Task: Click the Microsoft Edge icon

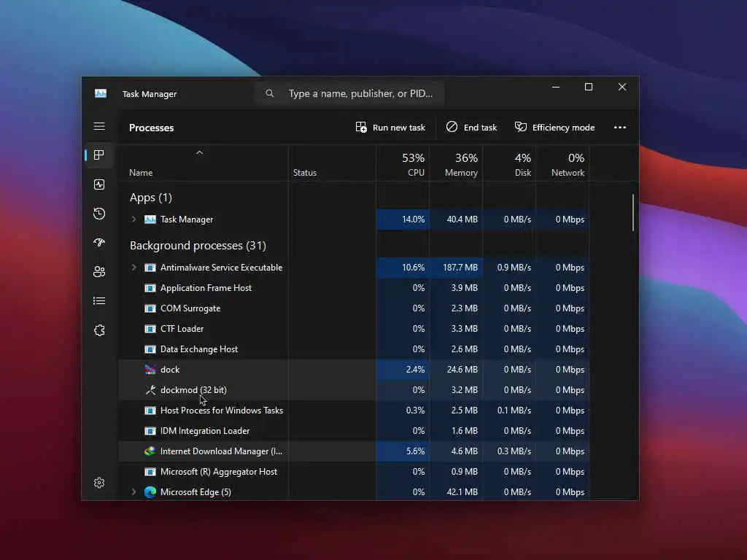Action: (150, 492)
